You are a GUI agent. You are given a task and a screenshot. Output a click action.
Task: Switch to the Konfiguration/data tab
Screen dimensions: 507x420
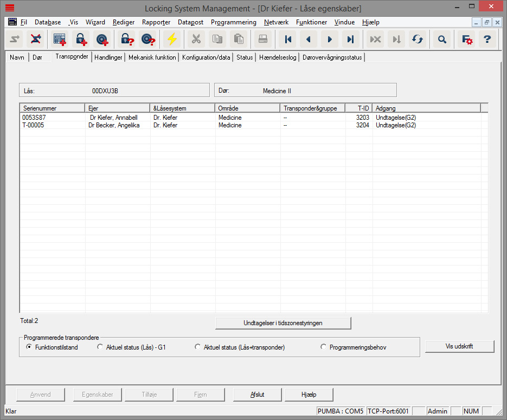click(x=206, y=57)
